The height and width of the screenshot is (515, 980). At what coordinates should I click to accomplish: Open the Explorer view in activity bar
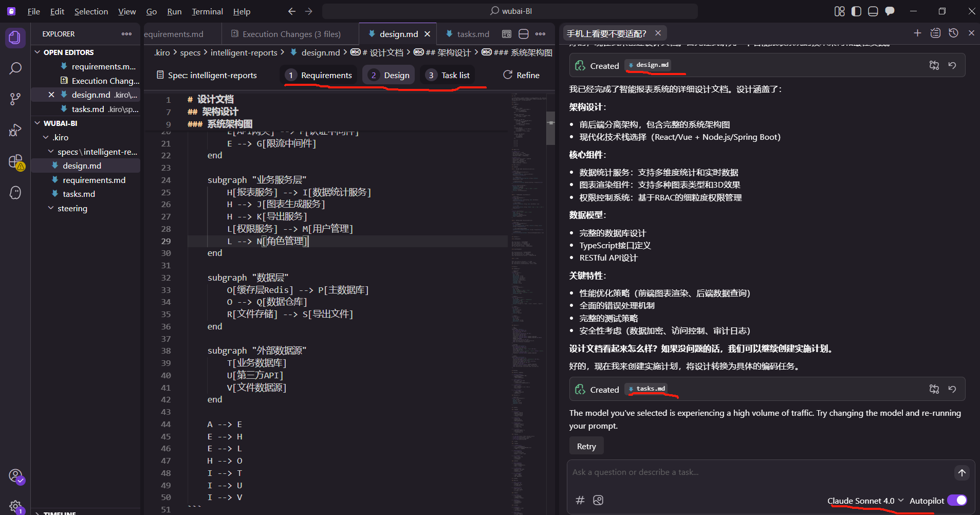(15, 38)
